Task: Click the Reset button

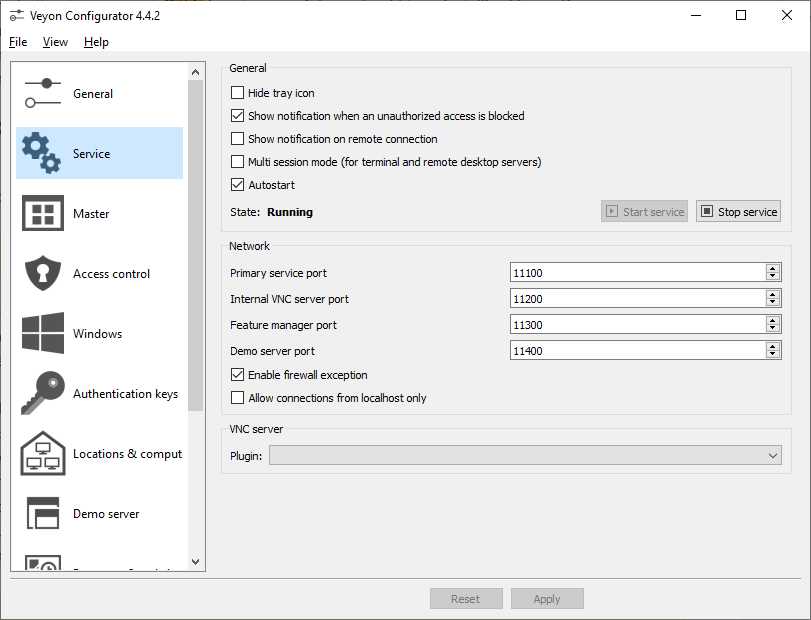Action: tap(466, 599)
